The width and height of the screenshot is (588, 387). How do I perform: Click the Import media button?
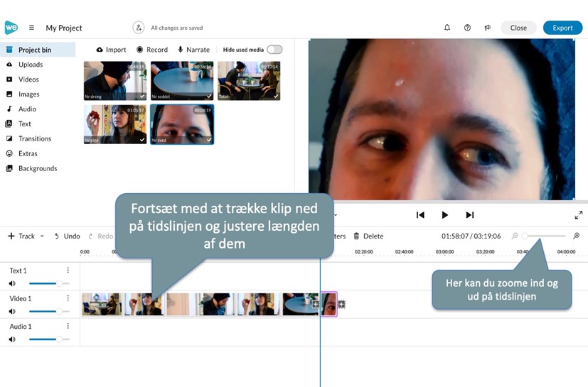point(111,50)
